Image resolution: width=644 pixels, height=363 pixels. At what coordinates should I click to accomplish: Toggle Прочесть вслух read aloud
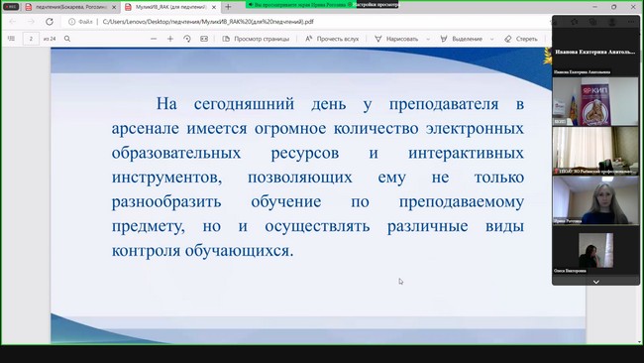point(332,39)
